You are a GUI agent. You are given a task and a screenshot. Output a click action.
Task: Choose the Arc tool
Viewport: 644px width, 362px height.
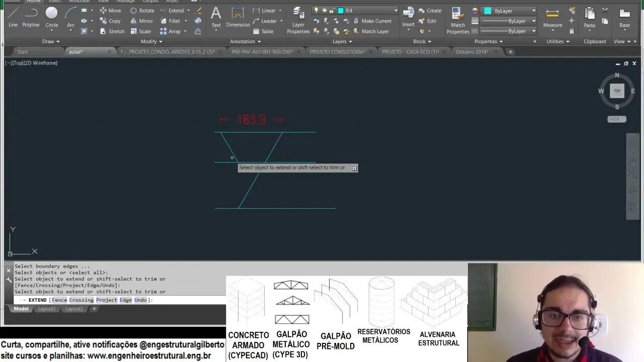pyautogui.click(x=70, y=17)
